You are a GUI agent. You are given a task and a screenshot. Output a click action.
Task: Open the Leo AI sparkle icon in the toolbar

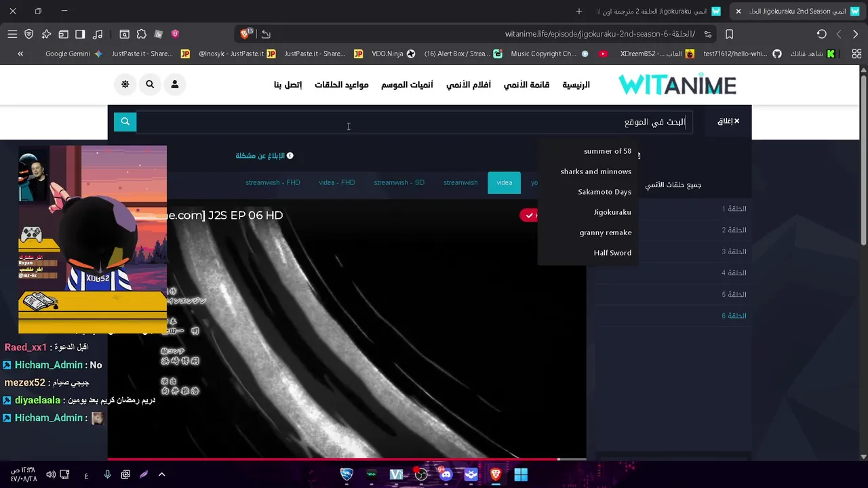point(46,34)
